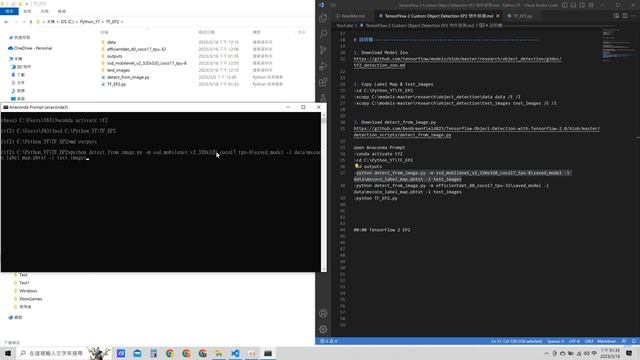640x360 pixels.
Task: Open the detect_from_image.py GitHub link
Action: tap(476, 132)
